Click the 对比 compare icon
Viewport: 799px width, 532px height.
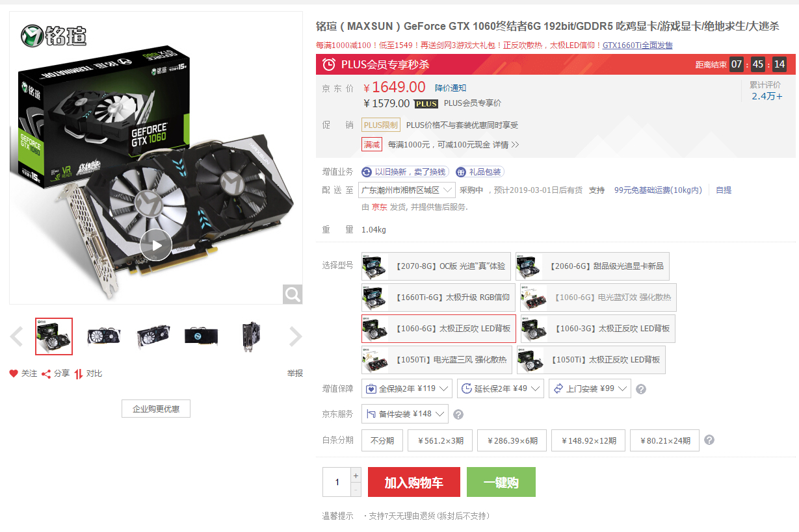click(x=79, y=374)
